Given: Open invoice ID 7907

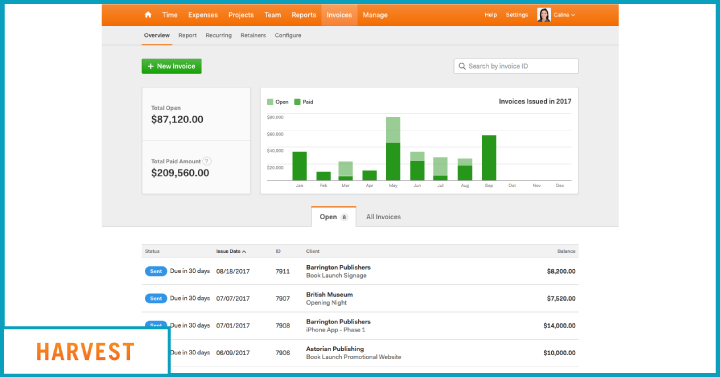Looking at the screenshot, I should click(282, 298).
